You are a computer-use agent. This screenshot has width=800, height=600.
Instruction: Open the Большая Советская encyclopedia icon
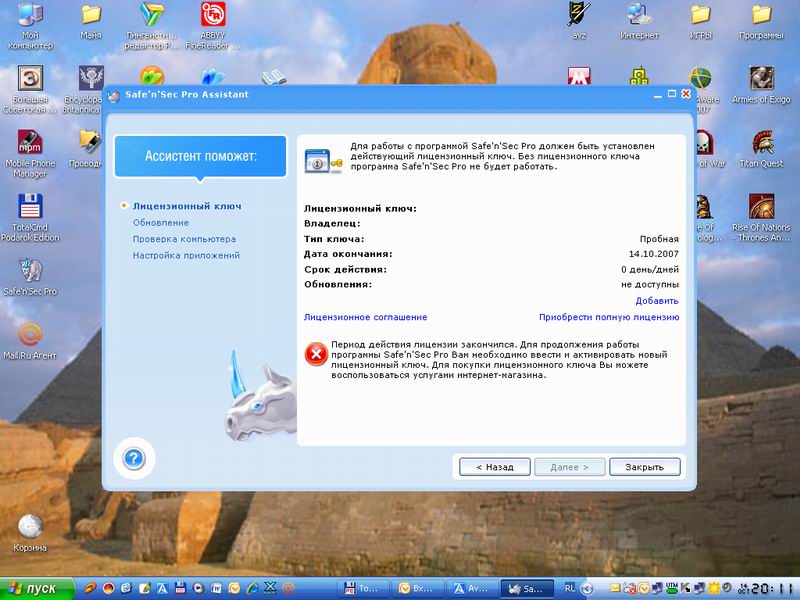tap(31, 89)
